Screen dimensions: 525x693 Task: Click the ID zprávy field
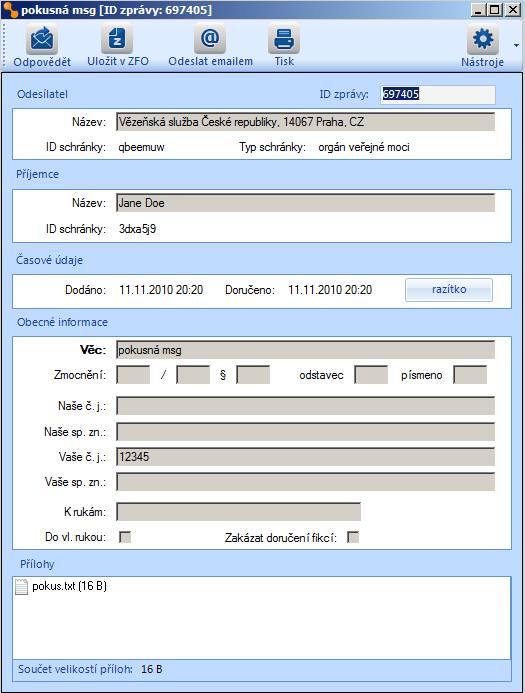[x=438, y=94]
